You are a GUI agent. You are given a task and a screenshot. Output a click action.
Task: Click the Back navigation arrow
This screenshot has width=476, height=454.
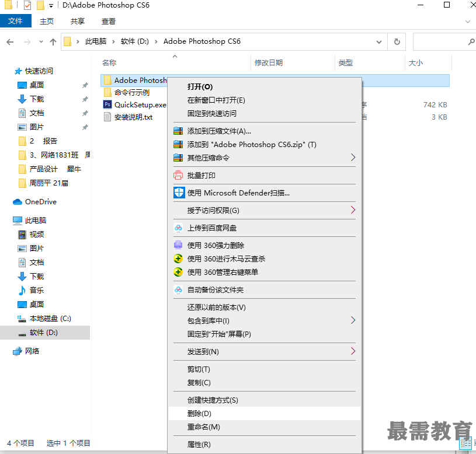[10, 42]
